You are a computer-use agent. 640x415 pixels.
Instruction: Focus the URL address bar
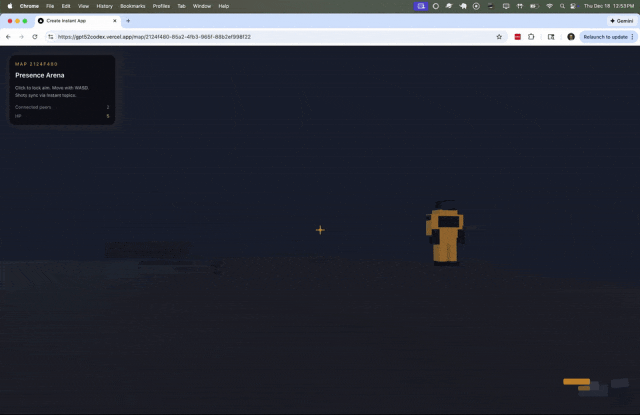269,37
